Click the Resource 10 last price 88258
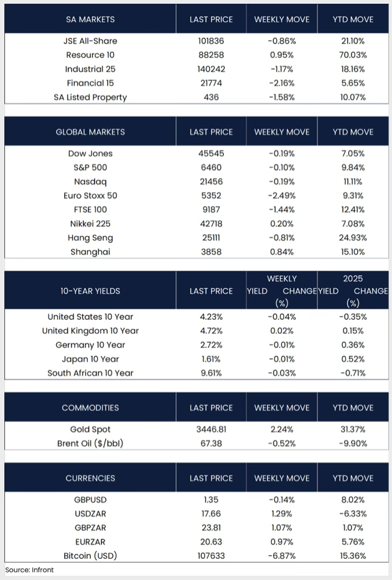The height and width of the screenshot is (580, 392). point(211,55)
